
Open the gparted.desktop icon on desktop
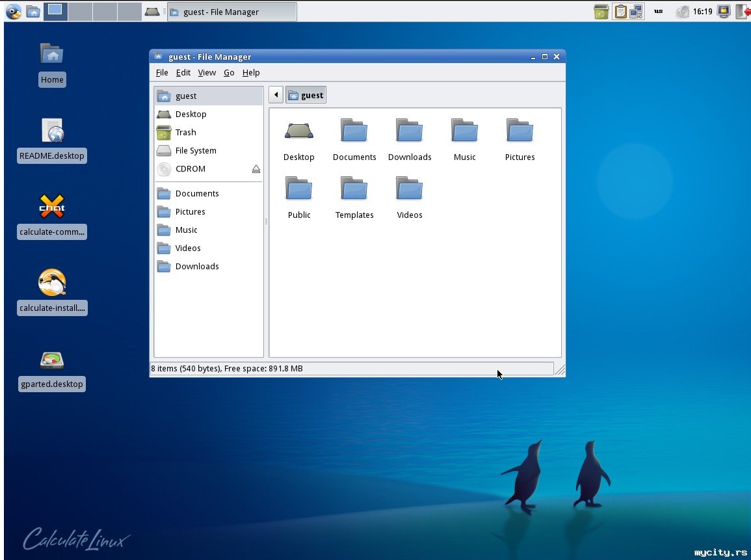click(52, 361)
